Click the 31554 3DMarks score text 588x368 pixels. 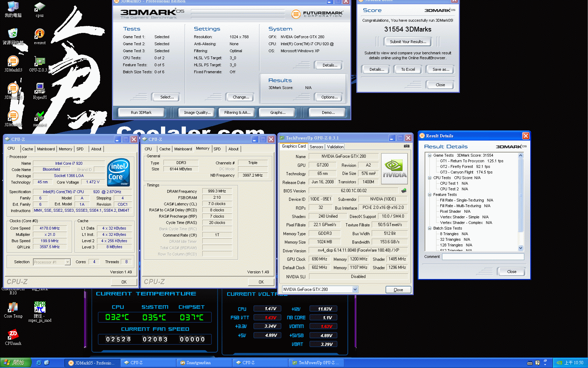point(408,29)
